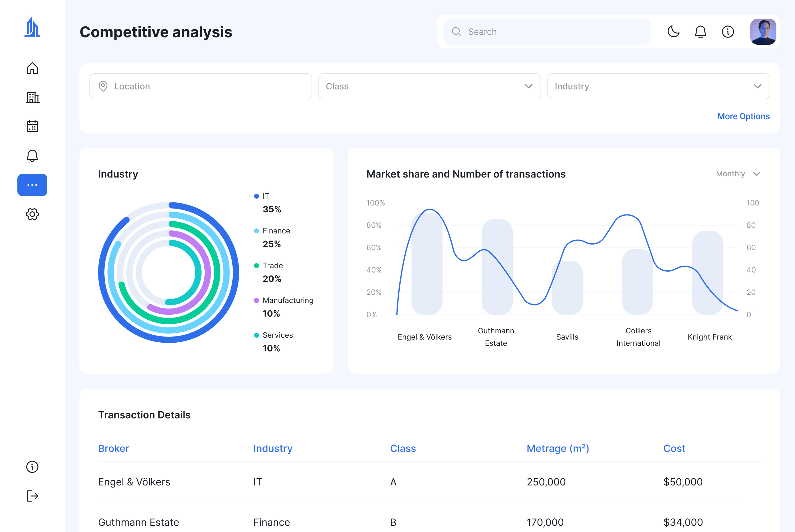Click the $50,000 cost cell
The image size is (795, 532).
pos(683,482)
